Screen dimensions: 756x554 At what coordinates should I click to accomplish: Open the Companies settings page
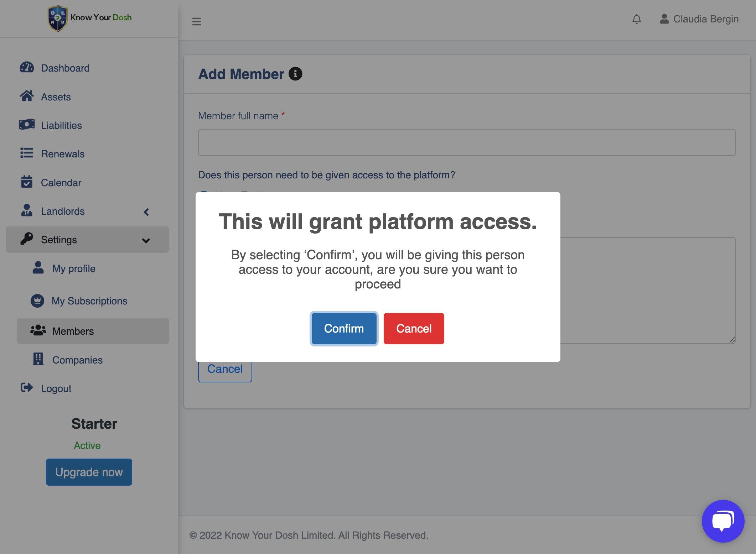click(77, 360)
